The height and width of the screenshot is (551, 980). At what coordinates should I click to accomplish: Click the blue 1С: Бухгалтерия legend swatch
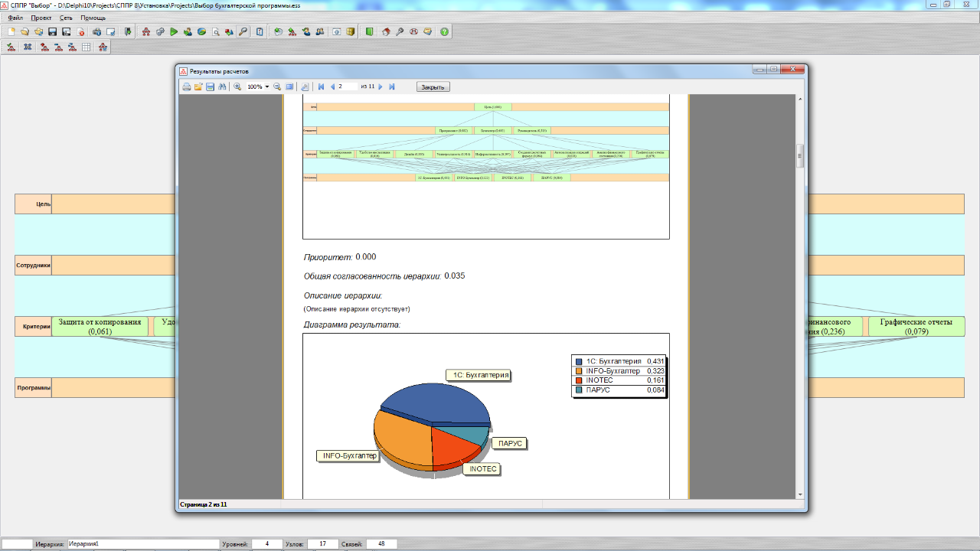579,361
